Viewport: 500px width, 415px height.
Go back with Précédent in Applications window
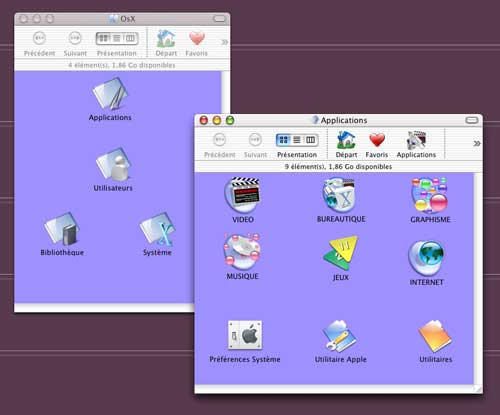pos(220,139)
